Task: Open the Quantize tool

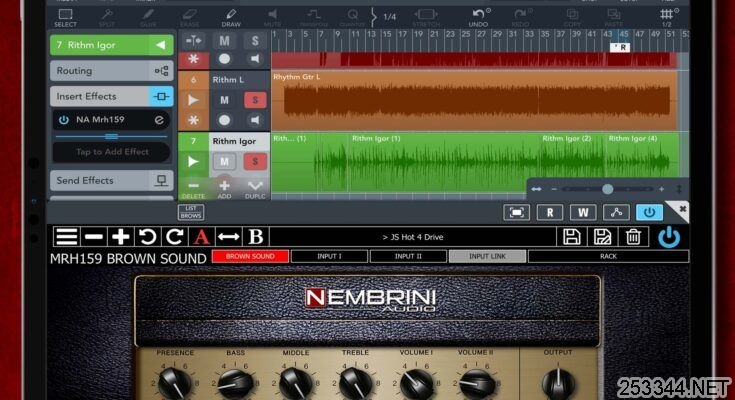Action: pos(352,18)
